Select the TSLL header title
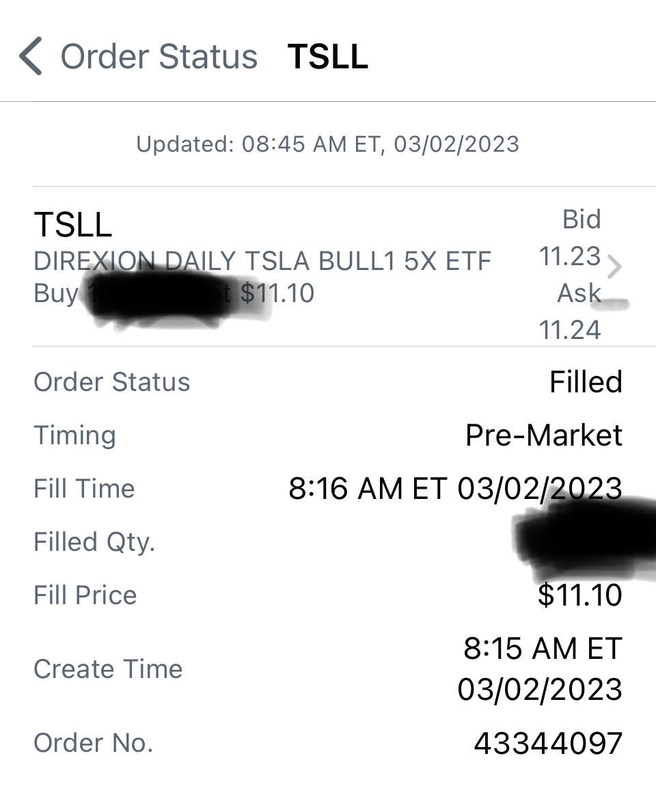656x812 pixels. click(x=328, y=57)
